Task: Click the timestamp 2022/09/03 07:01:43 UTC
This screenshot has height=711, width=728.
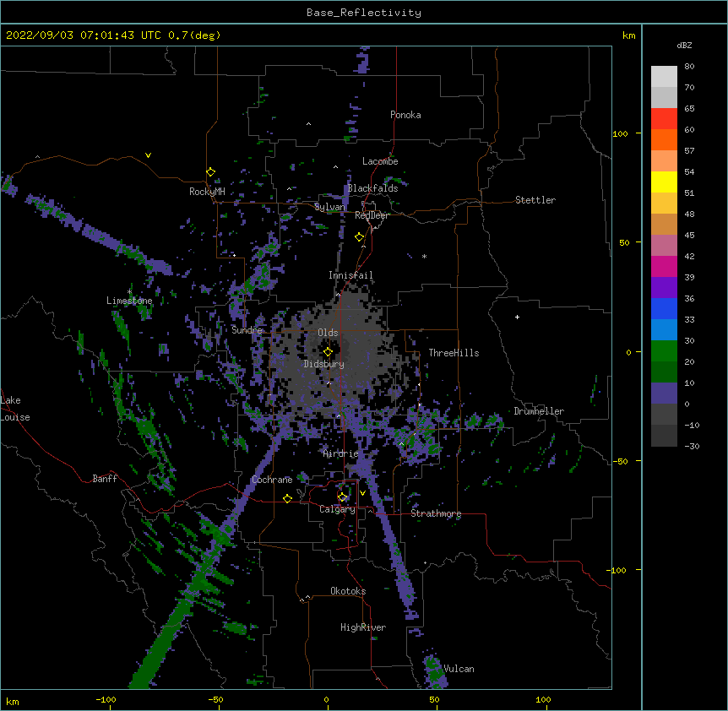Action: pos(83,35)
